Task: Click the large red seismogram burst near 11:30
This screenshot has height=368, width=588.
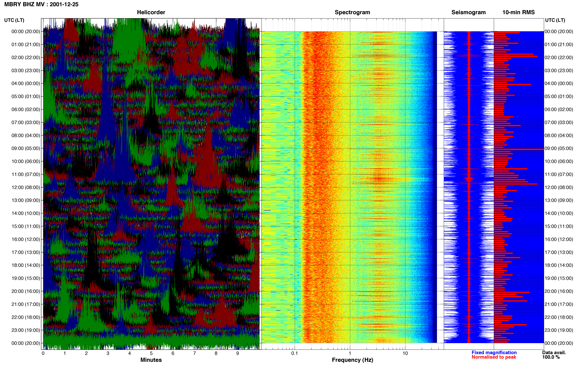Action: point(469,179)
